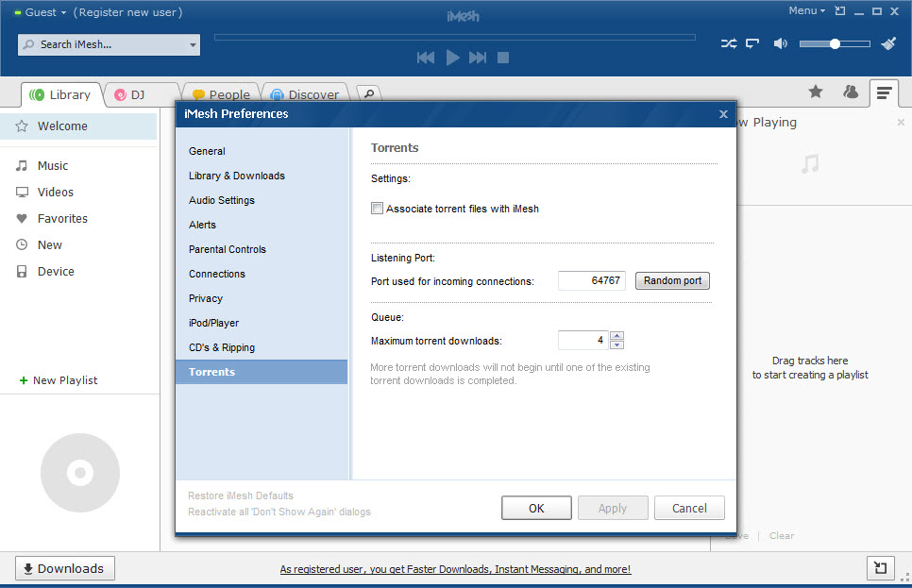The height and width of the screenshot is (588, 912).
Task: Stop playback with the stop button
Action: click(503, 58)
